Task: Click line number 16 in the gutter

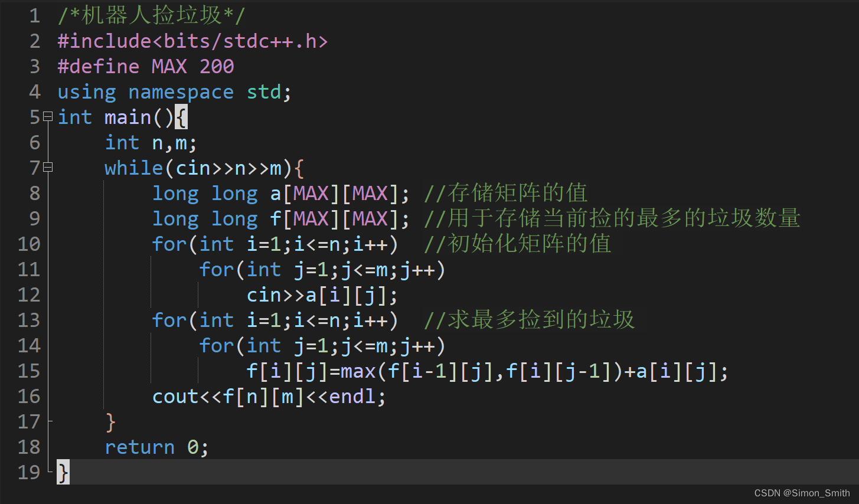Action: pos(29,397)
